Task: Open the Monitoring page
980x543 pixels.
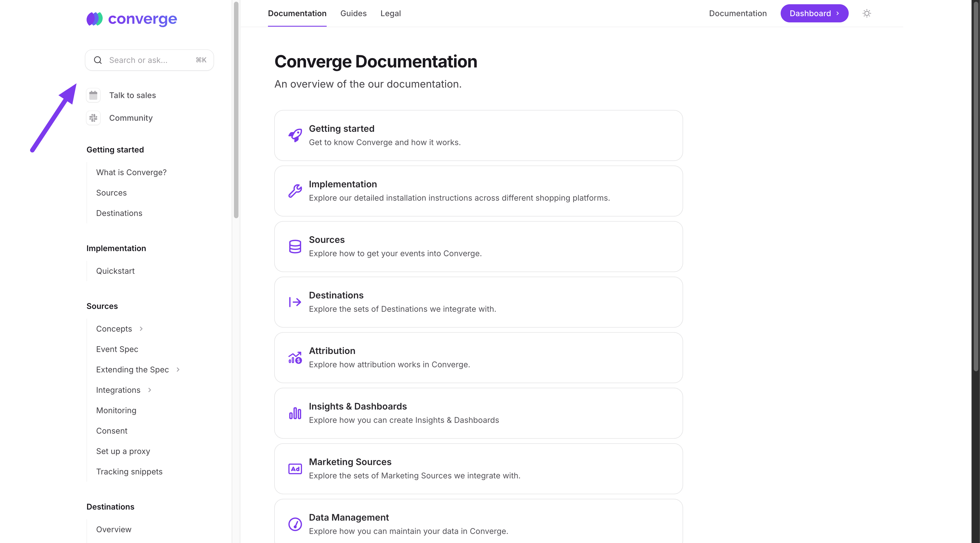Action: [x=116, y=410]
